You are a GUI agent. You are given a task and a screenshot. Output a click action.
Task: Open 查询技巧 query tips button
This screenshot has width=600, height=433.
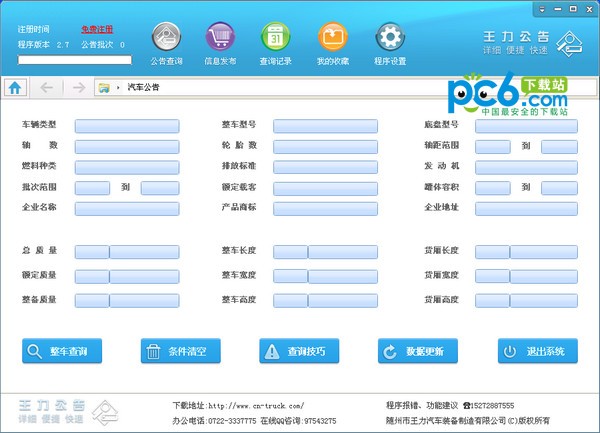pyautogui.click(x=299, y=351)
